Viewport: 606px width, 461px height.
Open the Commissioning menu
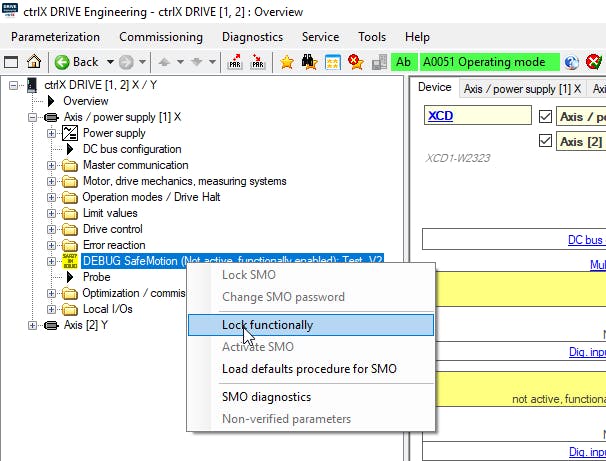pos(161,37)
